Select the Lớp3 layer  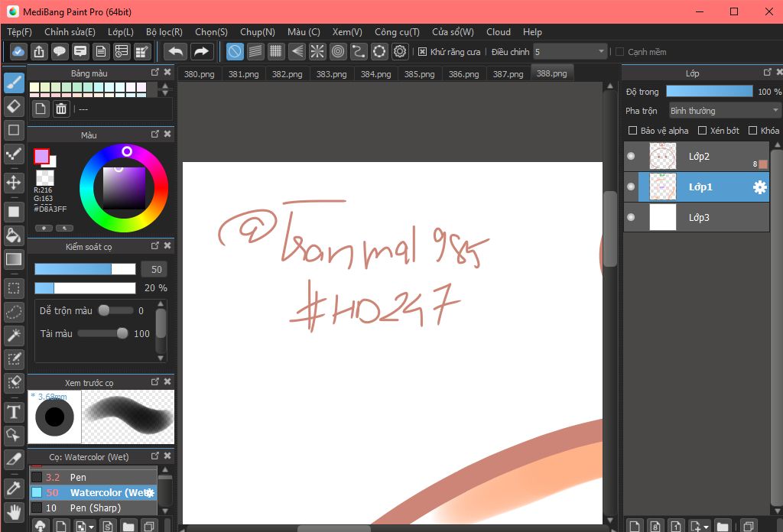697,217
